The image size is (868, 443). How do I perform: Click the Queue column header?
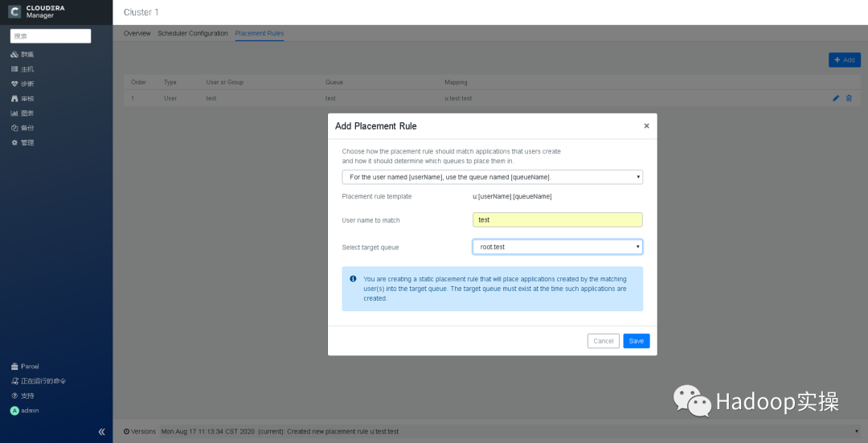334,82
